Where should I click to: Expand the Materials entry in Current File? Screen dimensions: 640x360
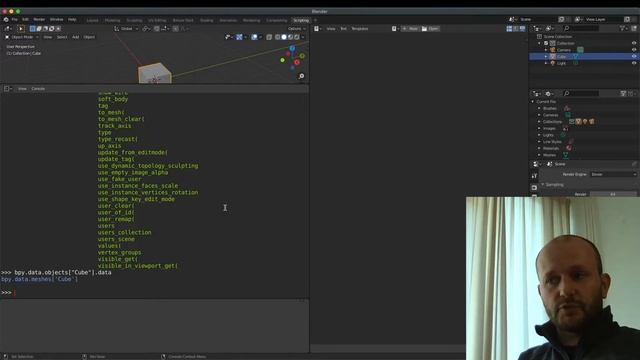click(x=539, y=148)
